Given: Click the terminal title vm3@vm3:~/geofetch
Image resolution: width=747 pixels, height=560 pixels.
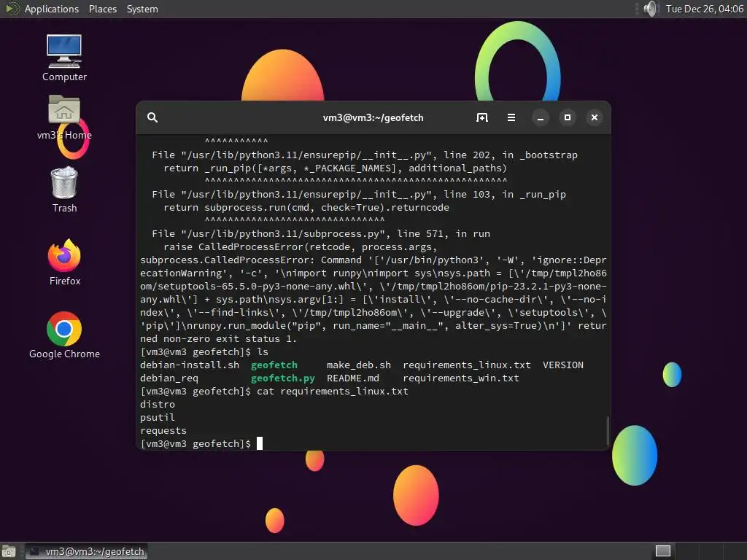Looking at the screenshot, I should coord(373,117).
